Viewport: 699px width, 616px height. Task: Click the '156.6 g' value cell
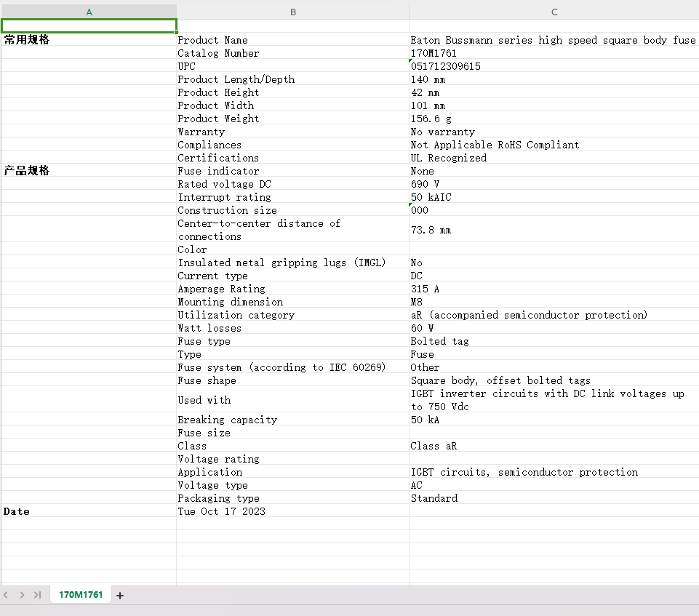pyautogui.click(x=554, y=119)
